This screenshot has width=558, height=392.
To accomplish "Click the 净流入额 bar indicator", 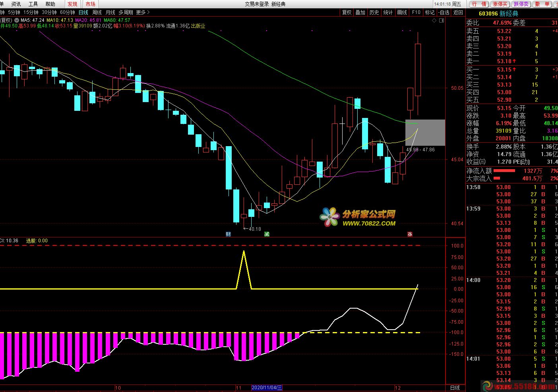I will tap(504, 171).
